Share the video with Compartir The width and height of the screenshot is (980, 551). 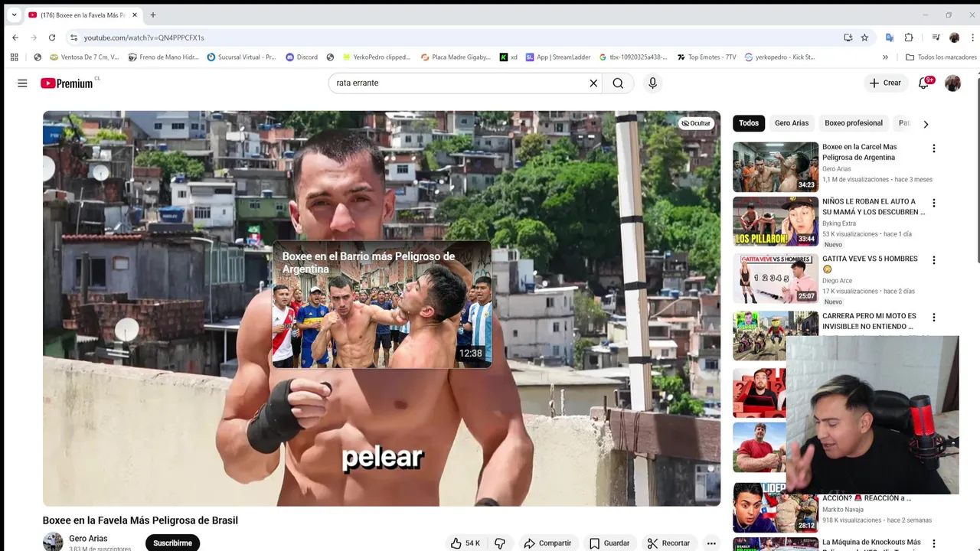[547, 543]
